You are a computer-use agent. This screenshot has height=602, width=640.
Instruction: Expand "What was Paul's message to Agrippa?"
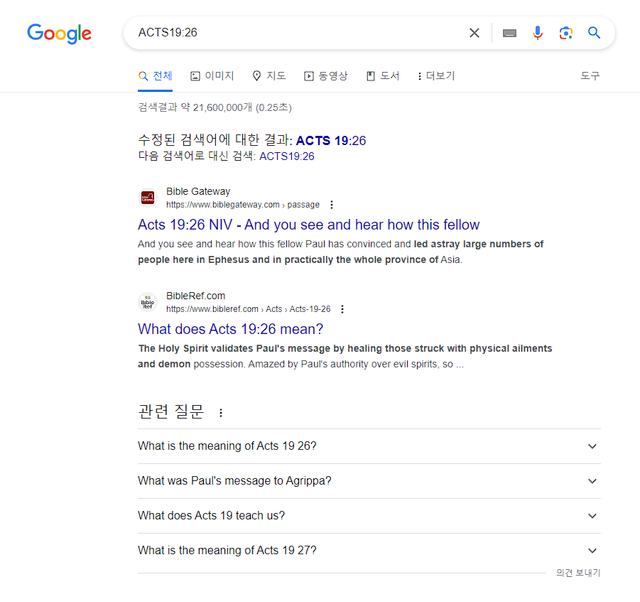(x=592, y=481)
